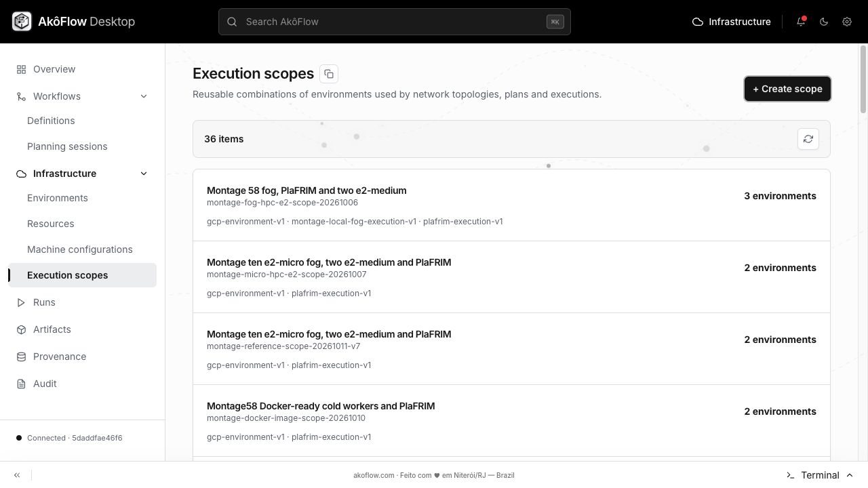868x488 pixels.
Task: Click the cloud icon beside Infrastructure in header
Action: (698, 22)
